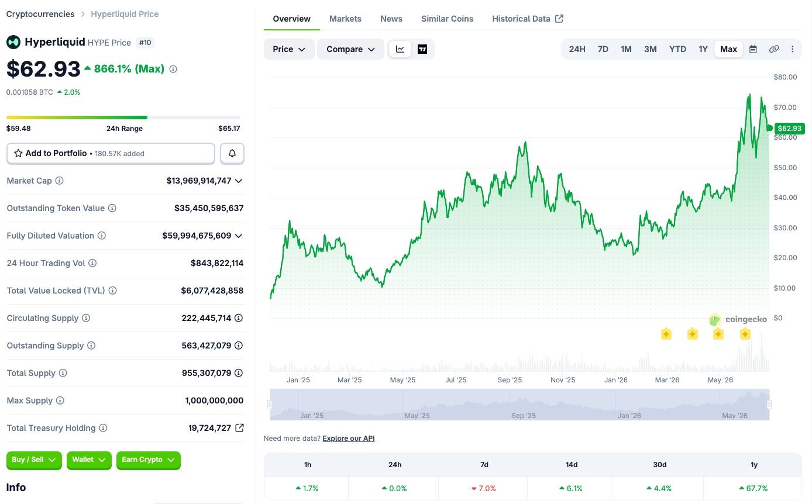Click the Hyperliquid coin logo icon
The image size is (812, 504).
(13, 42)
